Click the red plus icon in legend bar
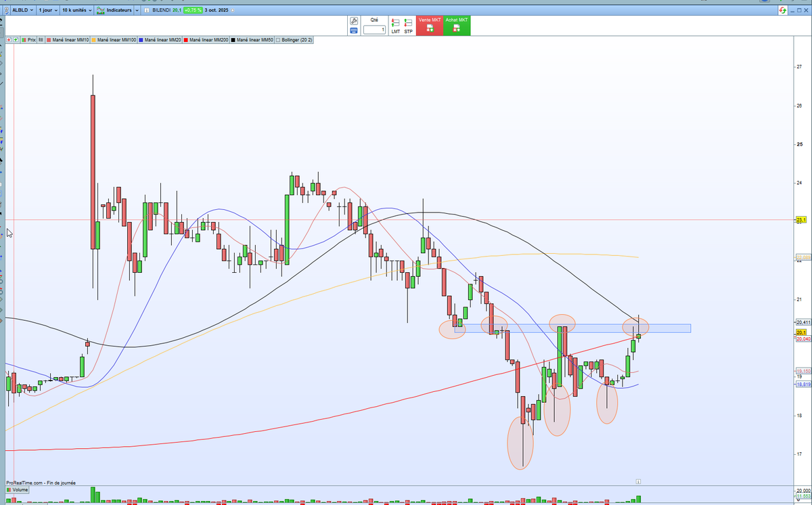The height and width of the screenshot is (505, 812). 9,40
